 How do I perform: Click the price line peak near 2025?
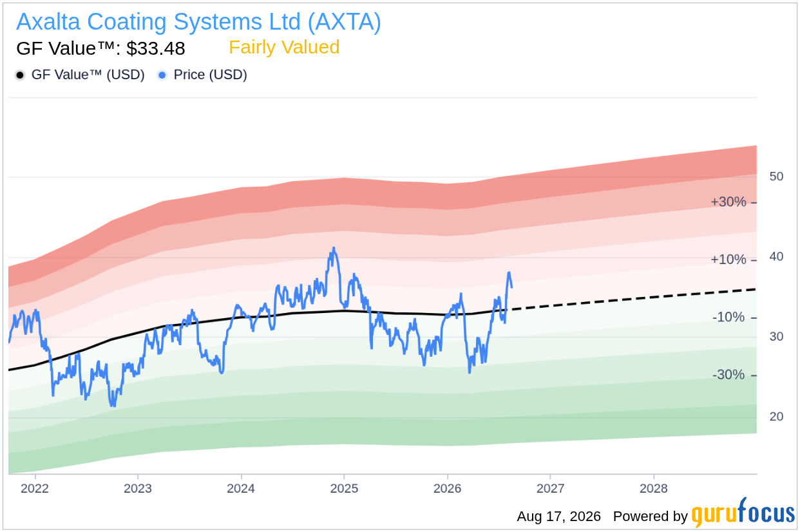tap(333, 248)
